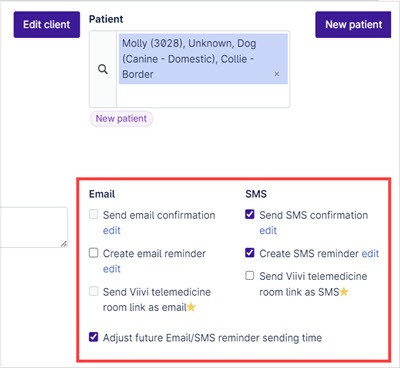Click edit link beside Create SMS reminder
Image resolution: width=400 pixels, height=368 pixels.
point(370,253)
